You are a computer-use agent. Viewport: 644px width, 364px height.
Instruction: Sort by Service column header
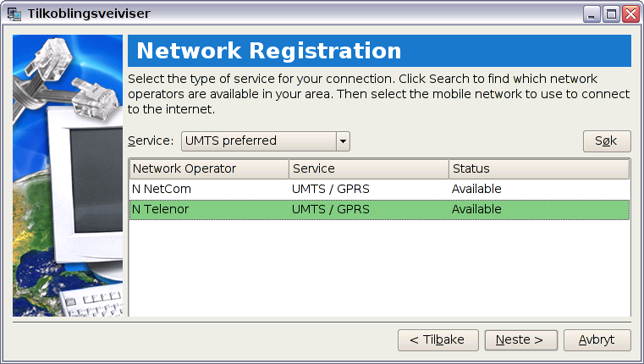(x=369, y=168)
